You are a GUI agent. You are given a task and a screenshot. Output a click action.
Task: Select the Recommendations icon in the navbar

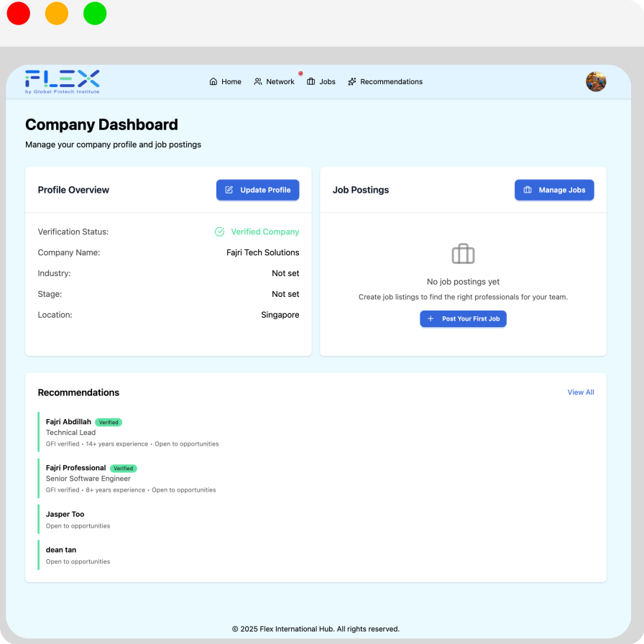pyautogui.click(x=351, y=81)
